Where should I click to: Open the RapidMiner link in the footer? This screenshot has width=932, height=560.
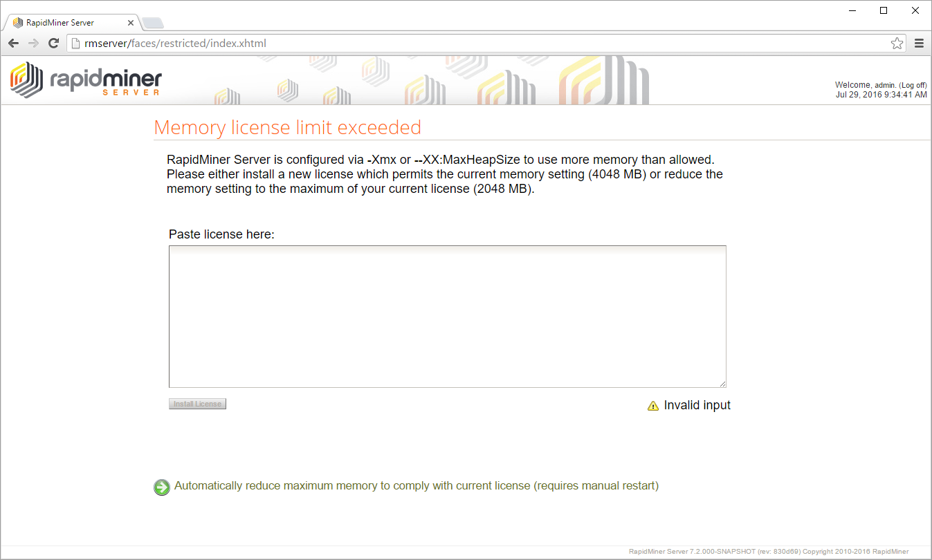(x=890, y=552)
